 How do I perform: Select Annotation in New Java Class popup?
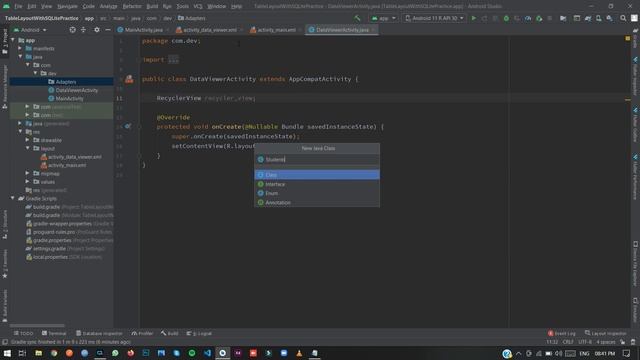317,202
